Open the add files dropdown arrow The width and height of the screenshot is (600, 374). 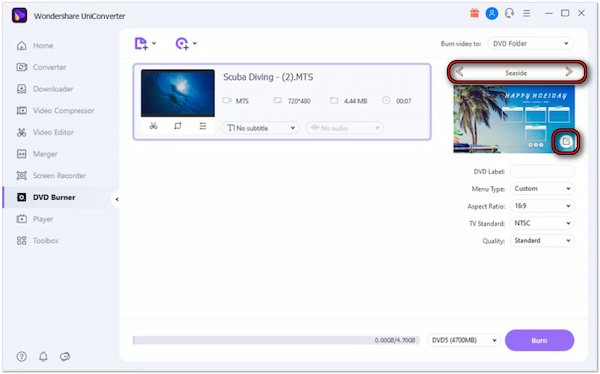[154, 44]
